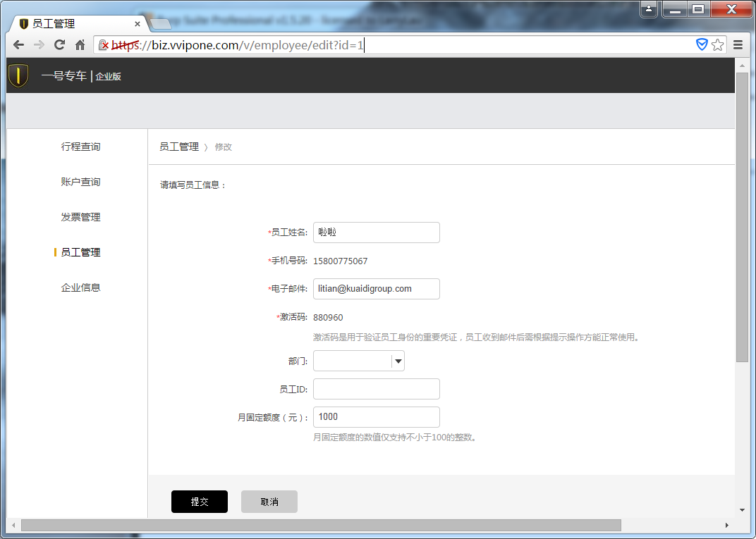Click the 取消 cancel button

[x=269, y=502]
